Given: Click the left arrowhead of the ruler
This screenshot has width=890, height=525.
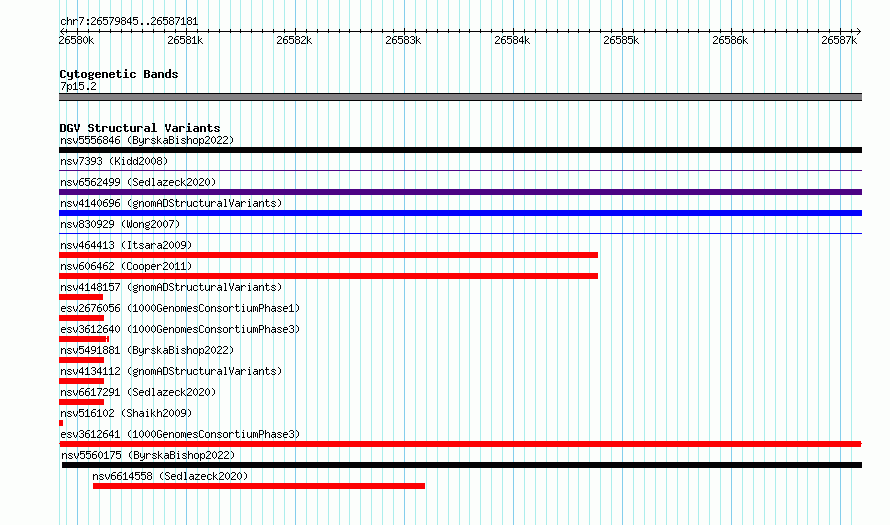Looking at the screenshot, I should tap(62, 32).
